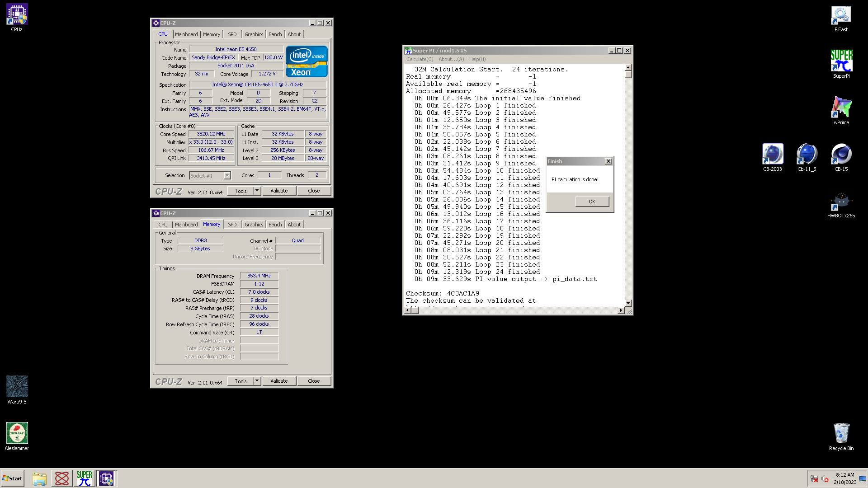
Task: Open Help(H) menu in Super PI
Action: tap(477, 59)
